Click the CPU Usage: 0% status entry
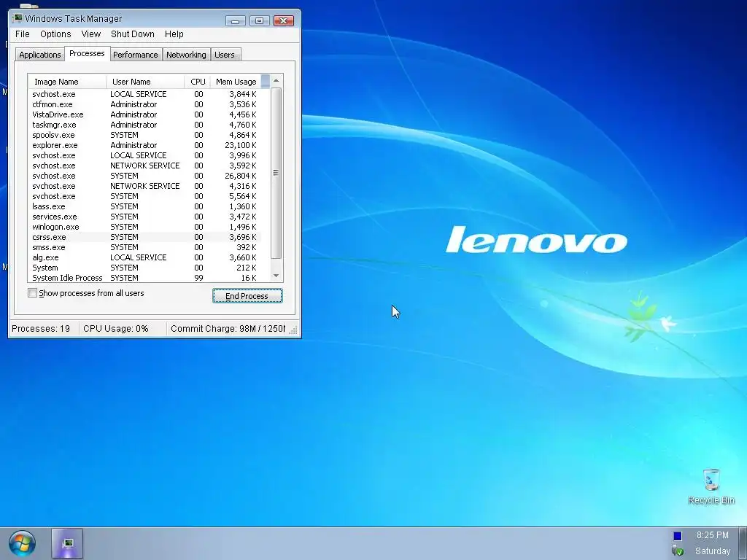The height and width of the screenshot is (560, 747). 123,329
